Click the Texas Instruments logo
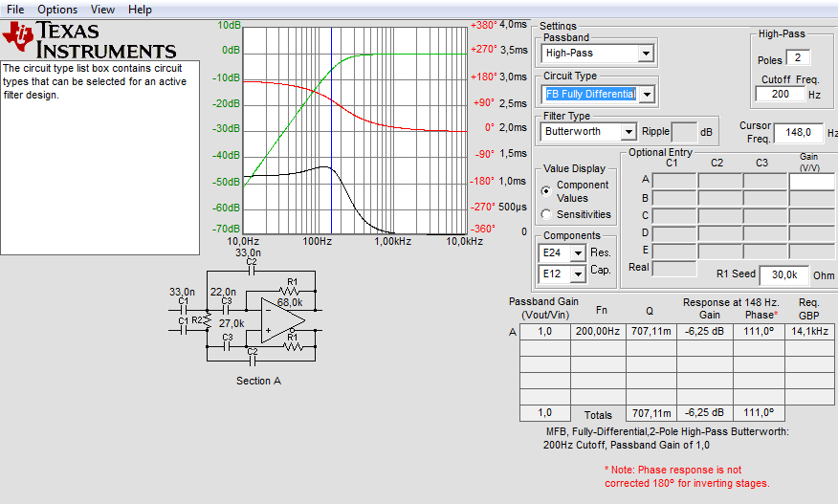 tap(89, 39)
